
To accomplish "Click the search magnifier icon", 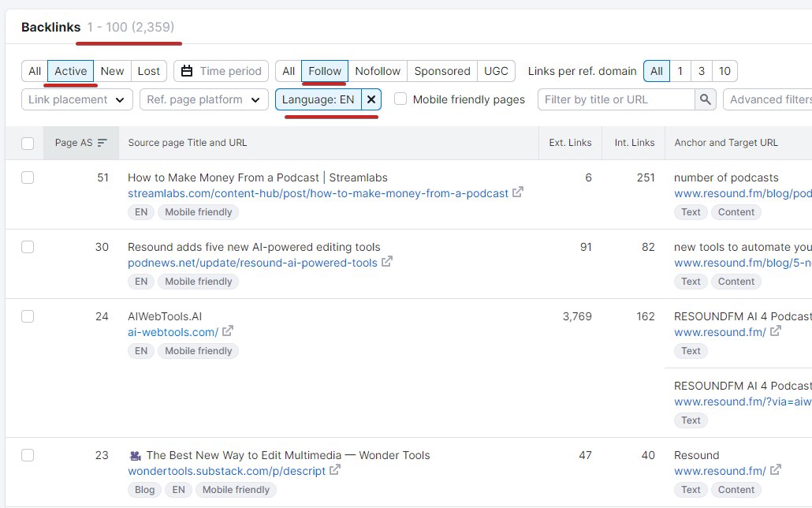I will pos(706,99).
